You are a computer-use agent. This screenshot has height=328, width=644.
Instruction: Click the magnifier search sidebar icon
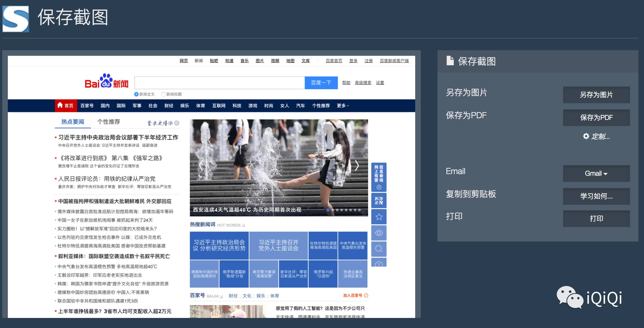click(379, 249)
